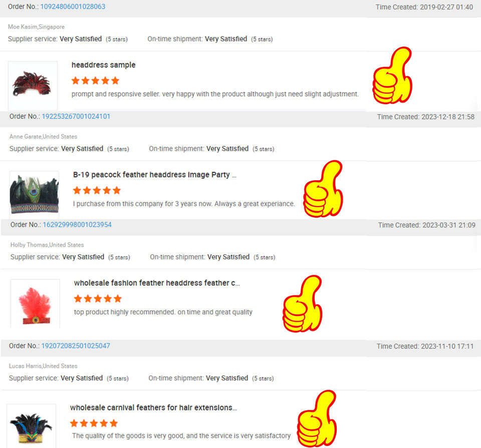This screenshot has width=481, height=448.
Task: Open the peacock feather headdress thumbnail
Action: (35, 195)
